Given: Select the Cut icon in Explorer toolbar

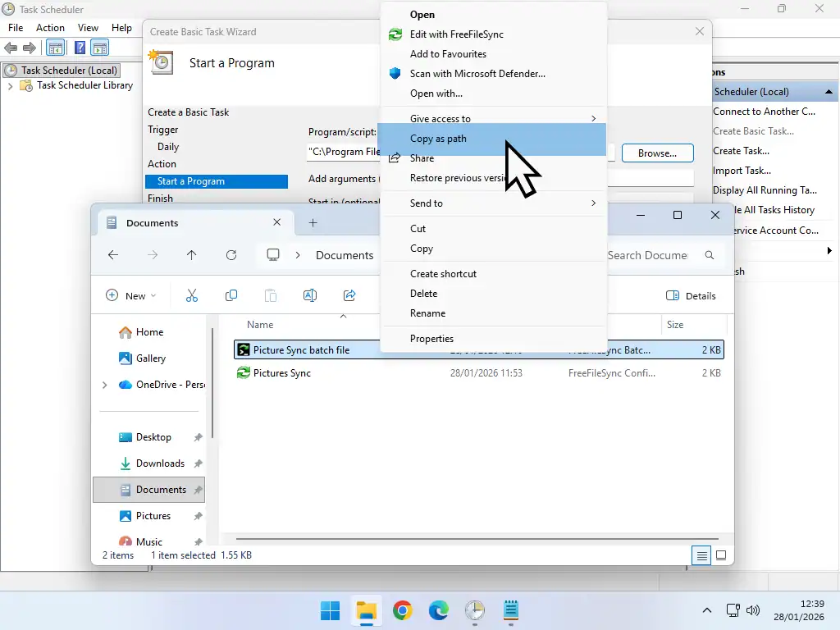Looking at the screenshot, I should pyautogui.click(x=191, y=295).
